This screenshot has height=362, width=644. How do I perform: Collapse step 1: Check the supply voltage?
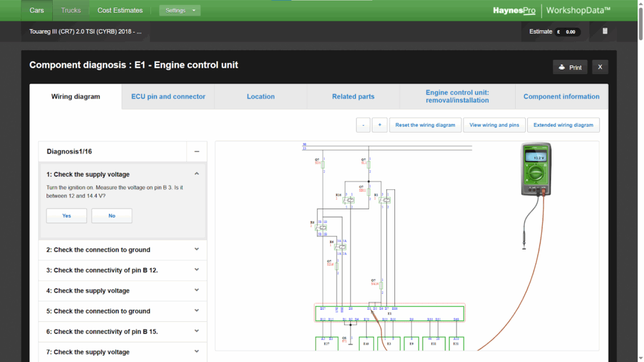click(196, 173)
